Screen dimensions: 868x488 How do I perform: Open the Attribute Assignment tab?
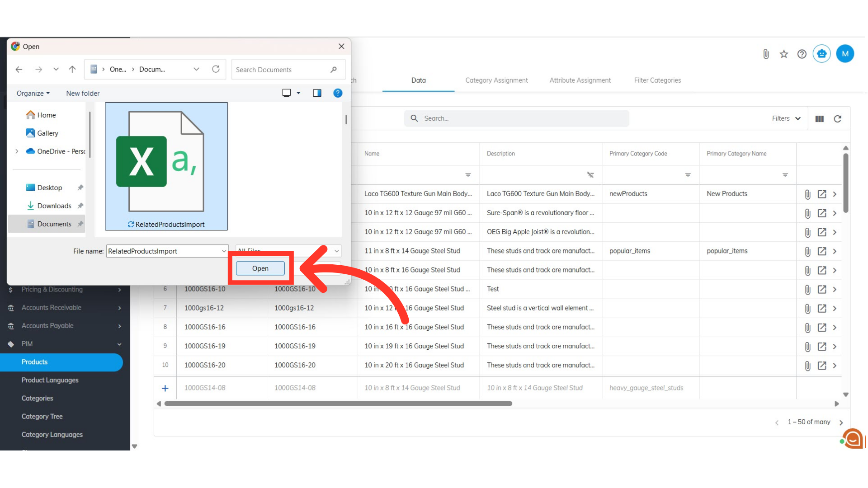coord(580,80)
